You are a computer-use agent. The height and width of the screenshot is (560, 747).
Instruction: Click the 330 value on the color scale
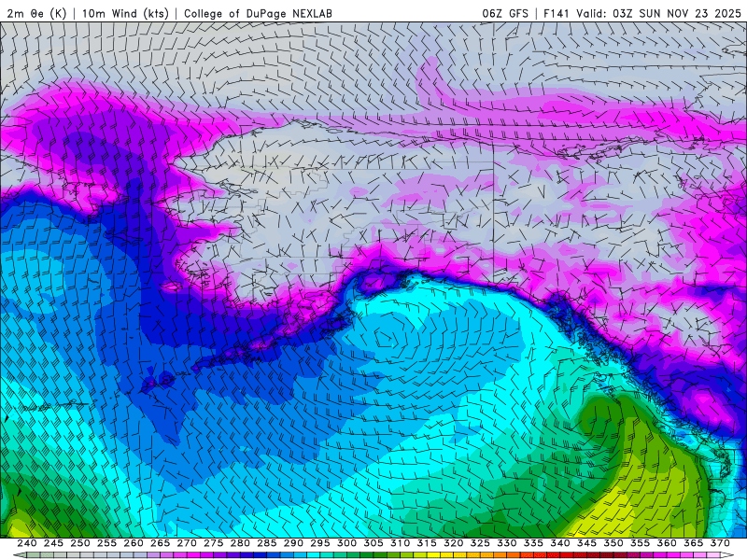coord(507,543)
